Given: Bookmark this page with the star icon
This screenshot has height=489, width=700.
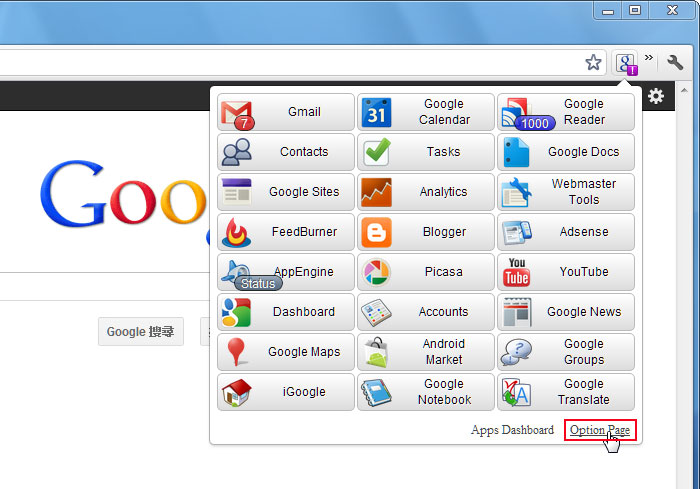Looking at the screenshot, I should click(x=593, y=63).
